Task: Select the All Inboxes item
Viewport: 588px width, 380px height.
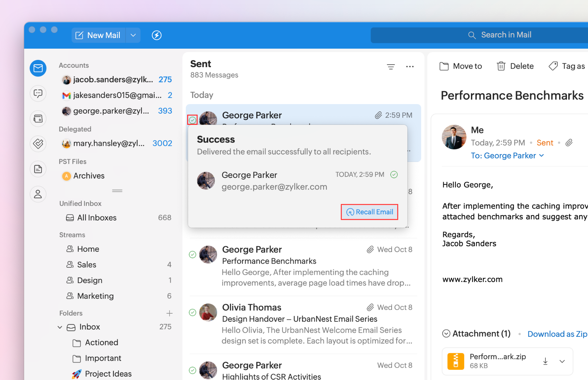Action: (x=97, y=218)
